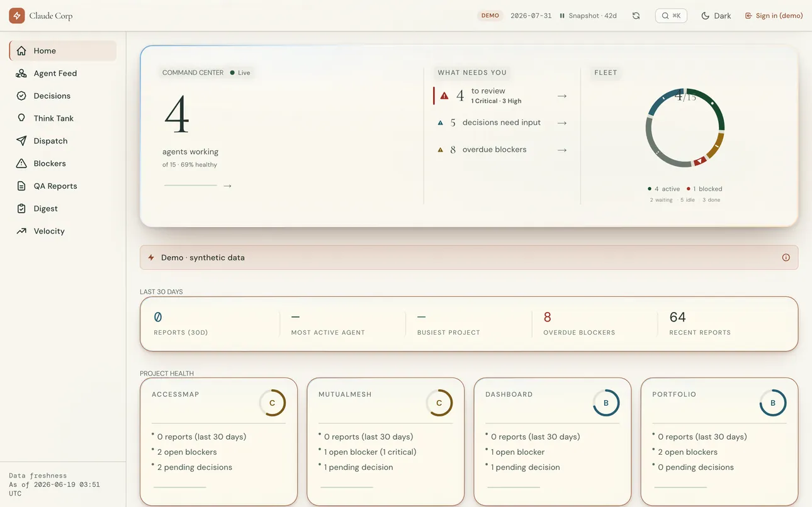Click the Live status indicator
Screen dimensions: 812x507
click(x=240, y=73)
